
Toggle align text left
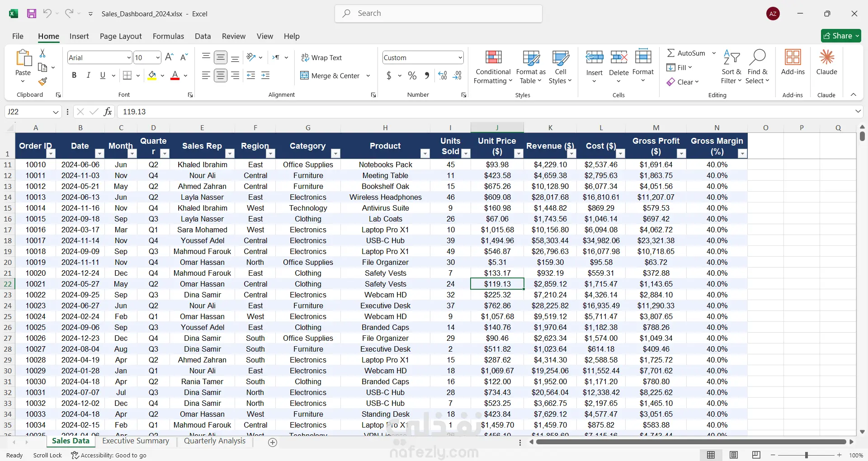tap(206, 75)
